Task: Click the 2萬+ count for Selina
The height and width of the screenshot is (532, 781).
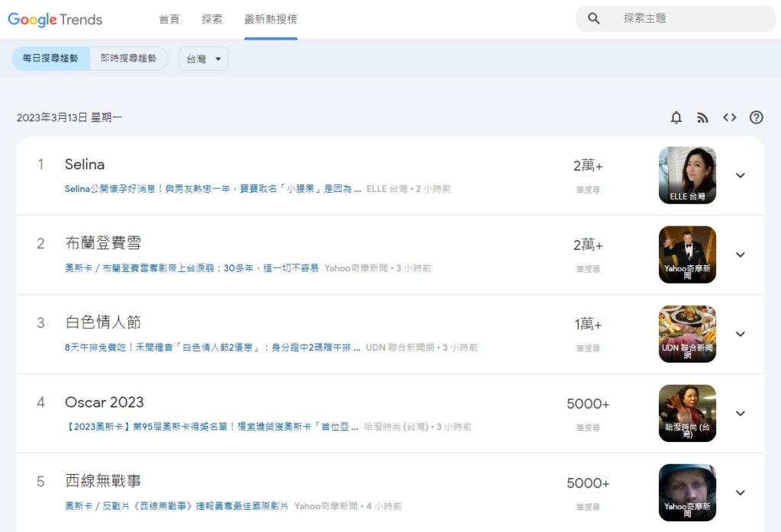Action: pos(588,165)
